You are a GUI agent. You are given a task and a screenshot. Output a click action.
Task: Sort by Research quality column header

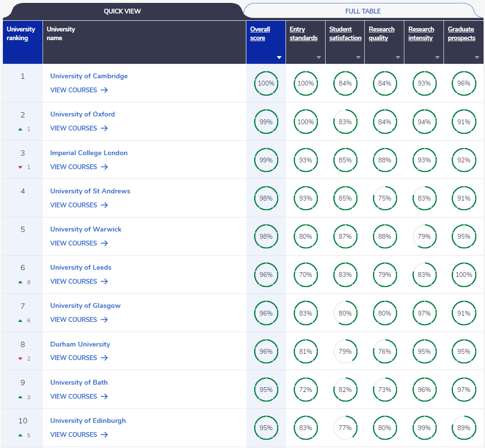point(381,33)
